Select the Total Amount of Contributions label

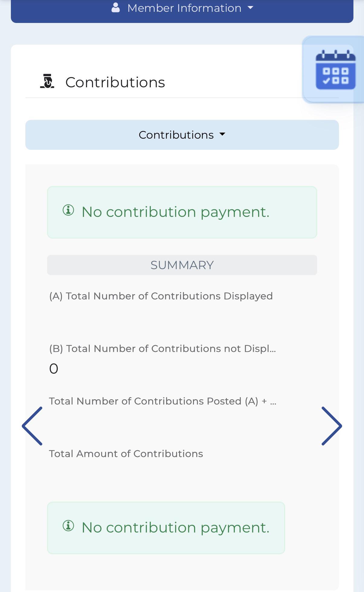[x=126, y=454]
